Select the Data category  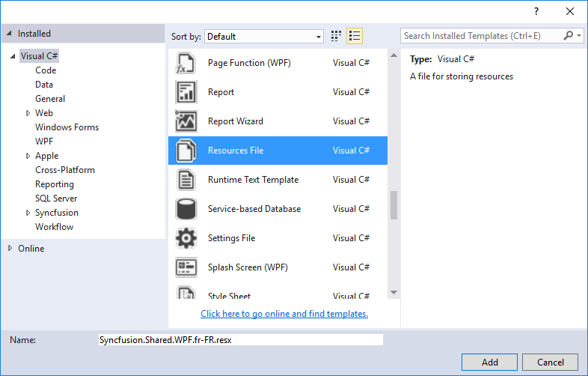pos(44,85)
